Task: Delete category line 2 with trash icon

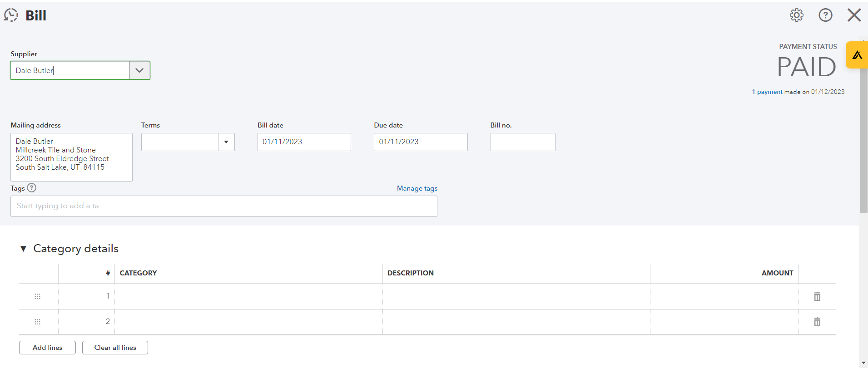Action: (817, 322)
